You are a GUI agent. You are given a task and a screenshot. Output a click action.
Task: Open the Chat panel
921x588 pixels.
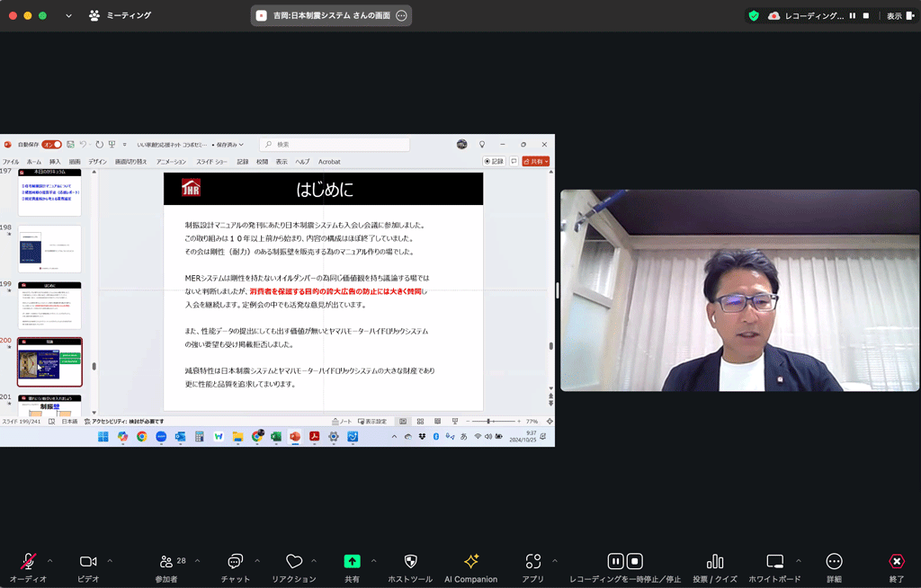pyautogui.click(x=235, y=562)
